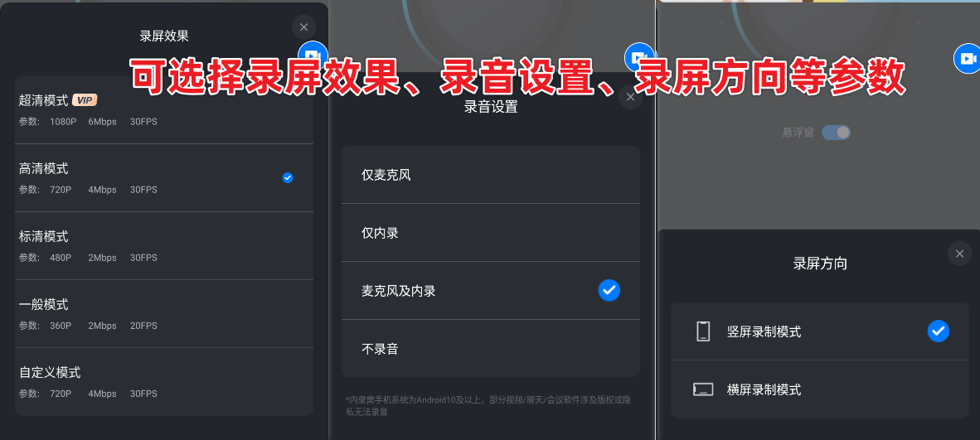
Task: Choose 不录音 option
Action: 491,349
